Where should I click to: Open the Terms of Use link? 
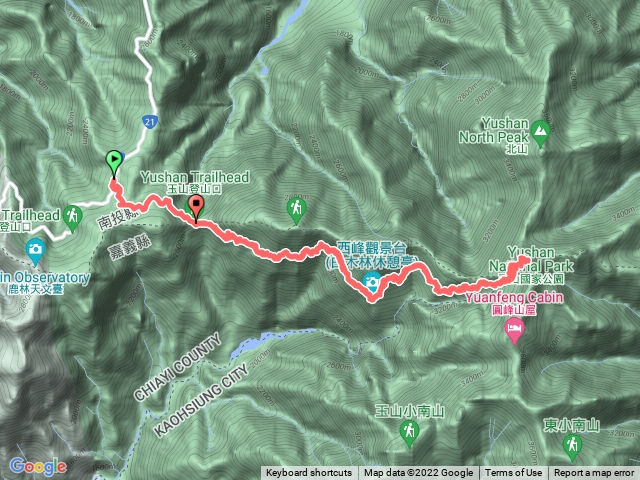coord(513,473)
